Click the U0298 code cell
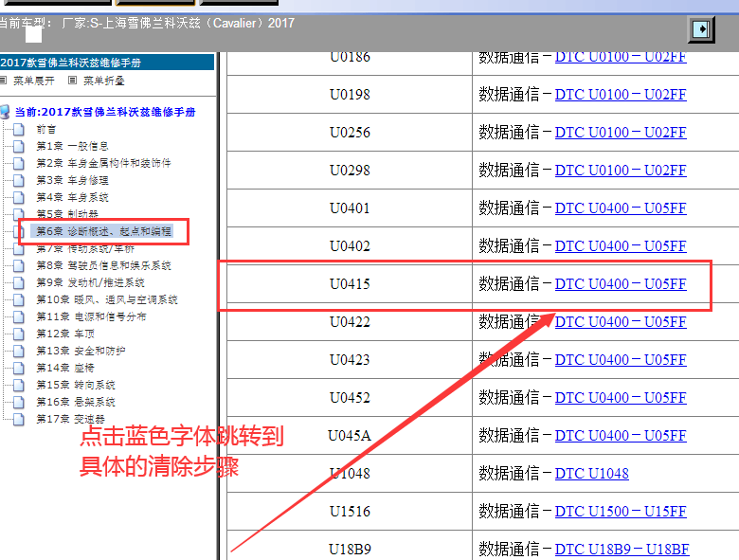This screenshot has width=739, height=560. (350, 171)
